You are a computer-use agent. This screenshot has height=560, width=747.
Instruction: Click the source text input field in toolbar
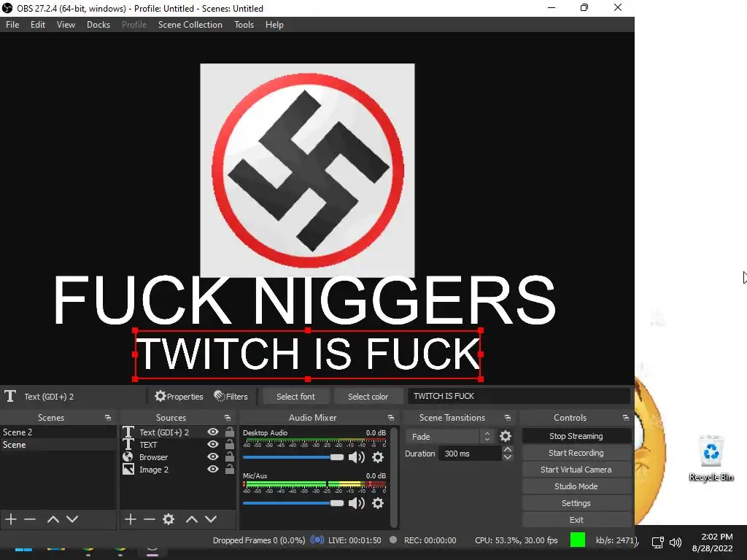point(519,396)
